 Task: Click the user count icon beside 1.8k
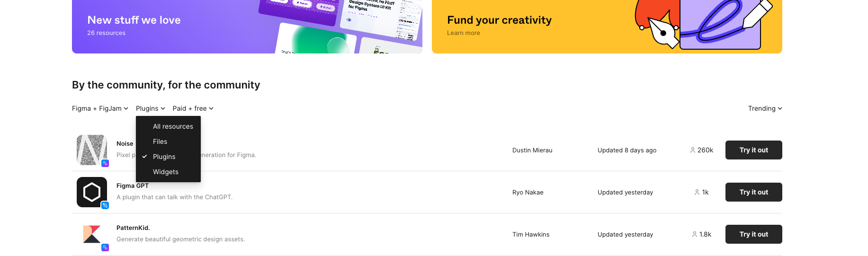695,234
